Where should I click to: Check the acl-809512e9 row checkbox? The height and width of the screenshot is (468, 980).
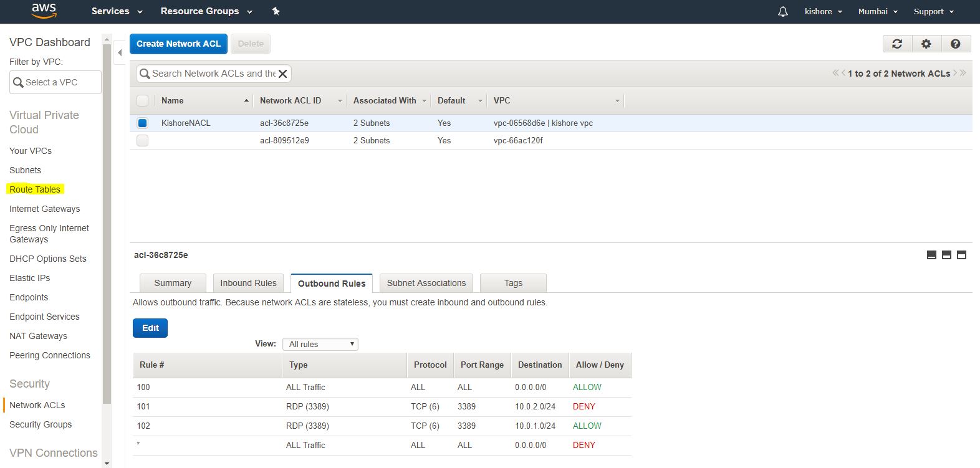tap(143, 141)
